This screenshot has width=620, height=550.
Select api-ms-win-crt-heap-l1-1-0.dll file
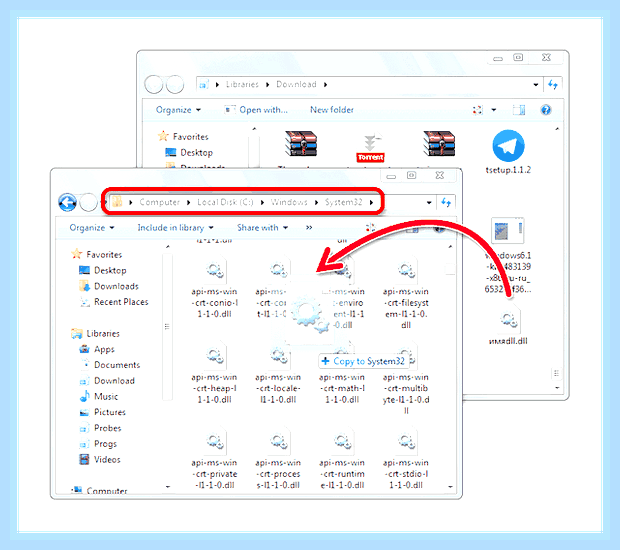click(x=214, y=374)
